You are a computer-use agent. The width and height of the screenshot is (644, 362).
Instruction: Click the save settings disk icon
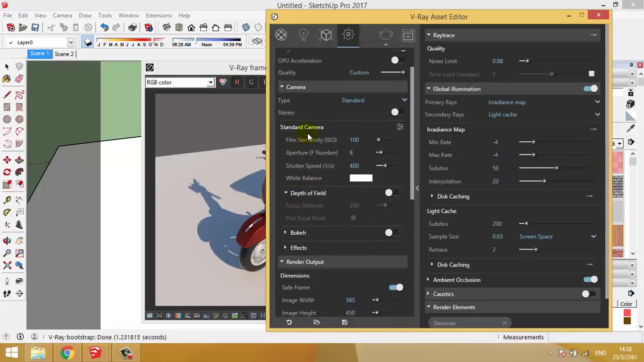[345, 322]
